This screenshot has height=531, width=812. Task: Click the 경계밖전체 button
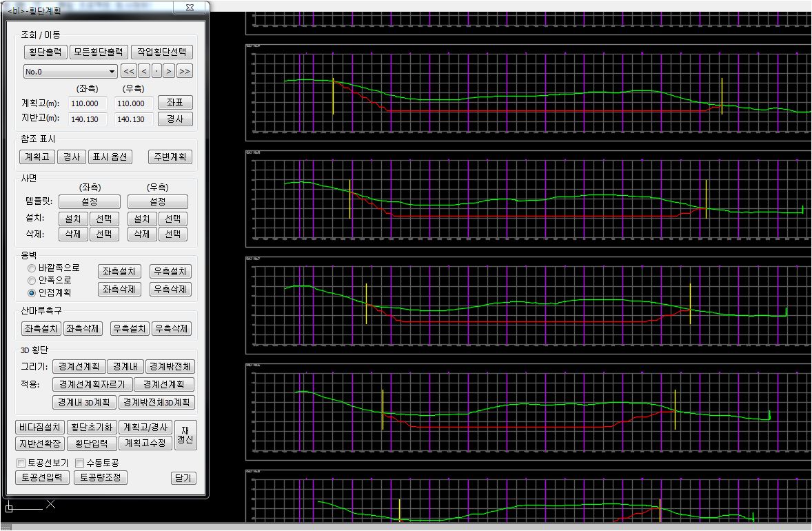[170, 367]
